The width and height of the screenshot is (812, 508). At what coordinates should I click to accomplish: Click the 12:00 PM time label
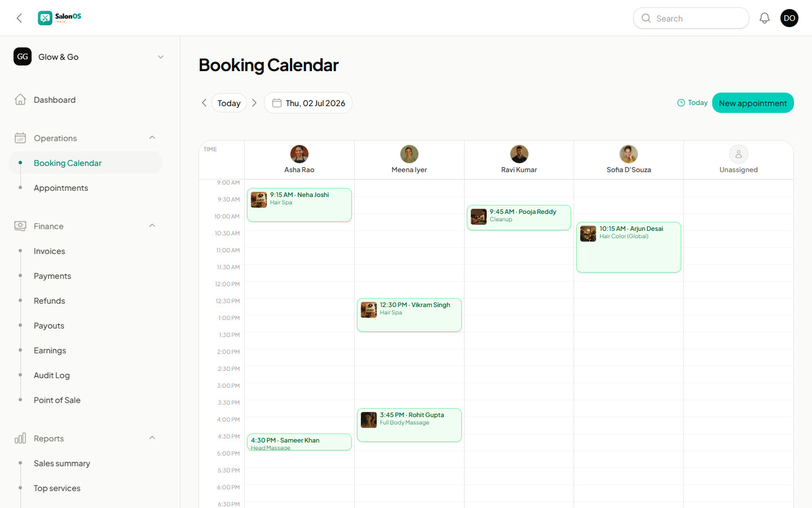(227, 284)
